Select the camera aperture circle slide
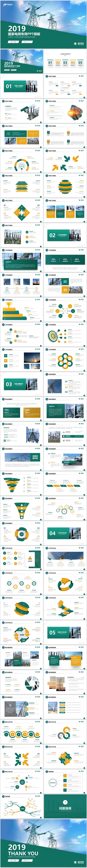This screenshot has width=87, height=868. [x=22, y=682]
